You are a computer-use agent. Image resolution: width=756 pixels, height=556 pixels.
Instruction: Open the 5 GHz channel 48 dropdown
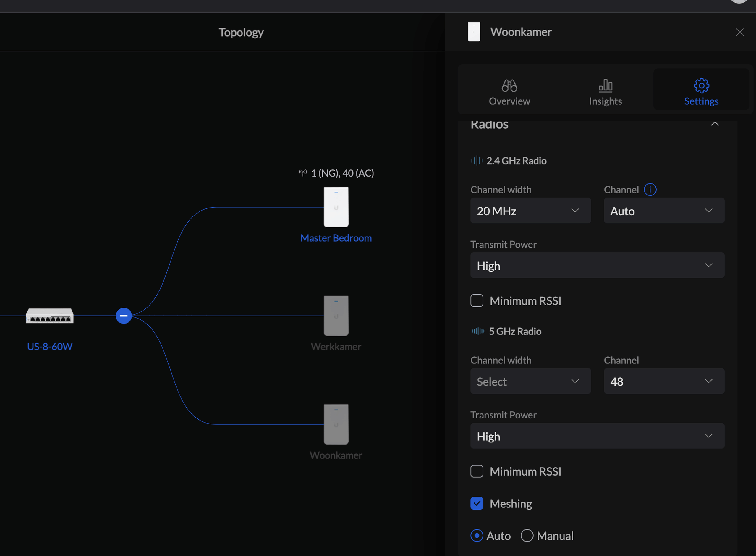663,381
